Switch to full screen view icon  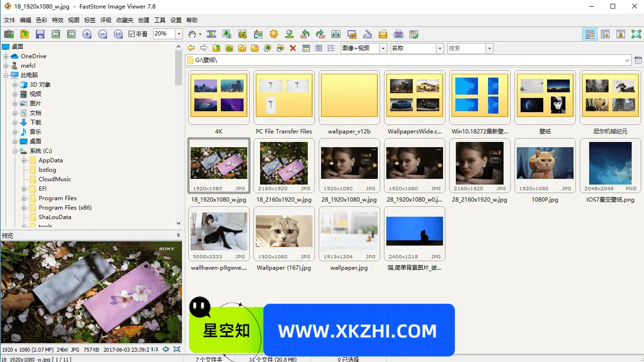636,34
